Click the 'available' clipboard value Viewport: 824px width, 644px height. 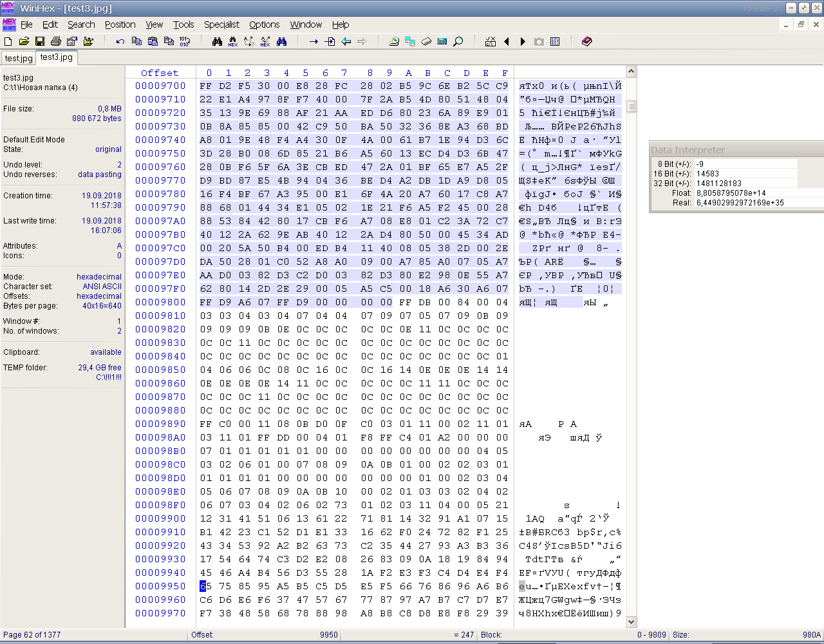106,352
